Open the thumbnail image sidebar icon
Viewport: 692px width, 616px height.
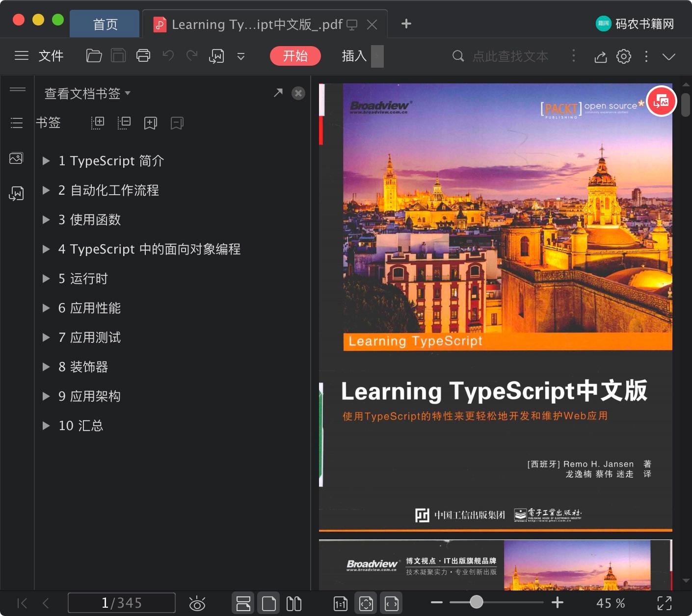pyautogui.click(x=16, y=158)
